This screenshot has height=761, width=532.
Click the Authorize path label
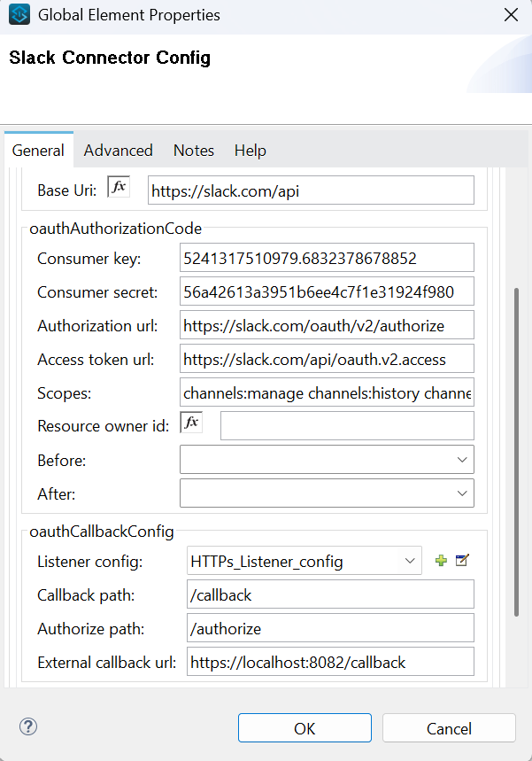tap(90, 629)
